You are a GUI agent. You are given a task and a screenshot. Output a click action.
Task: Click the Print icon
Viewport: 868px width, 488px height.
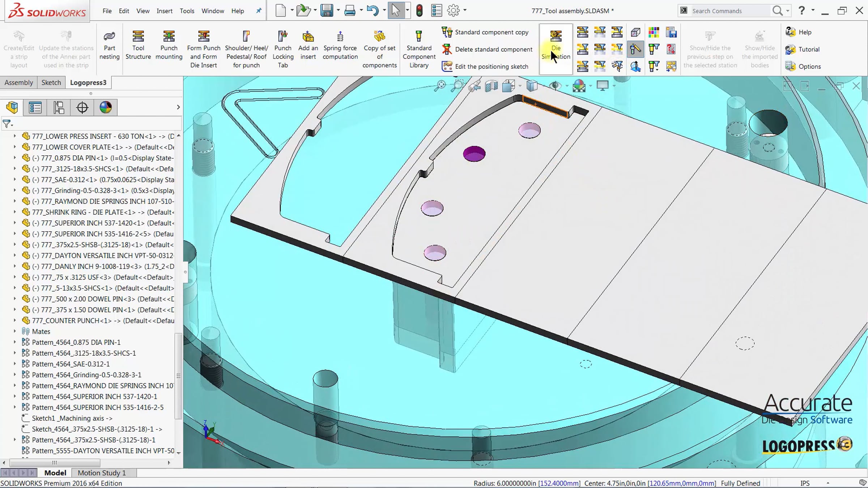pyautogui.click(x=350, y=10)
